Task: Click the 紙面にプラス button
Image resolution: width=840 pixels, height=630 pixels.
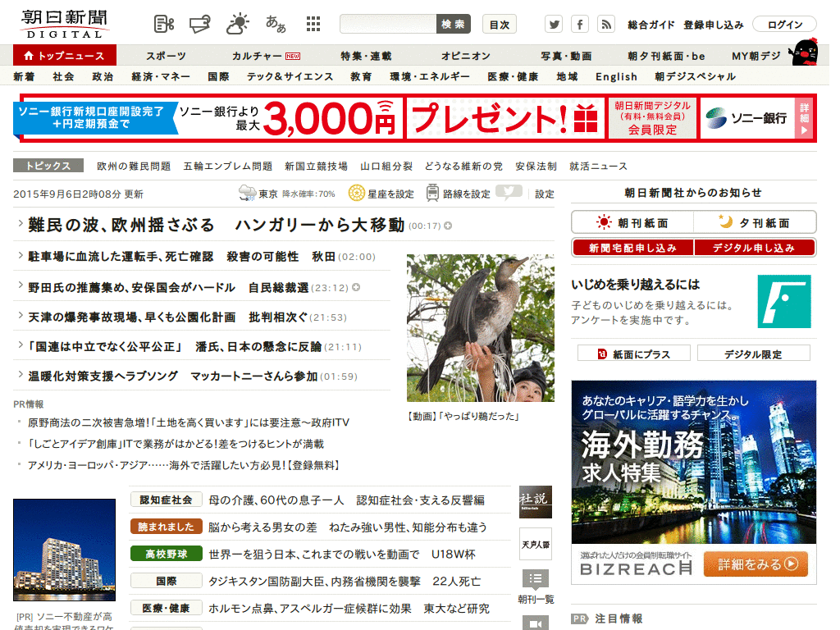Action: (x=634, y=354)
